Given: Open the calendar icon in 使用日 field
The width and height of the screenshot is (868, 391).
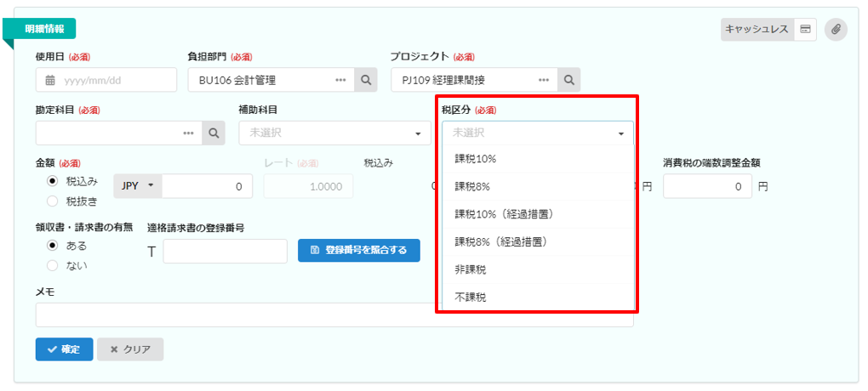Looking at the screenshot, I should tap(50, 81).
